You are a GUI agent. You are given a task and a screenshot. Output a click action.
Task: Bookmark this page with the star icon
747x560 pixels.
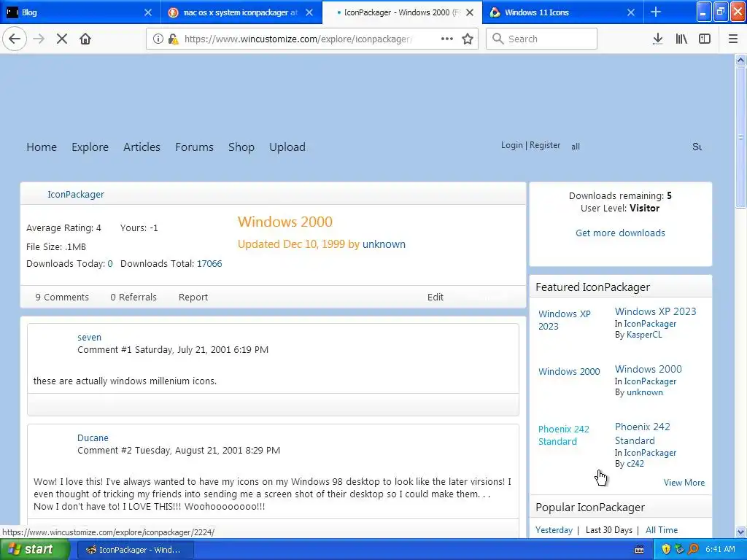(x=468, y=39)
